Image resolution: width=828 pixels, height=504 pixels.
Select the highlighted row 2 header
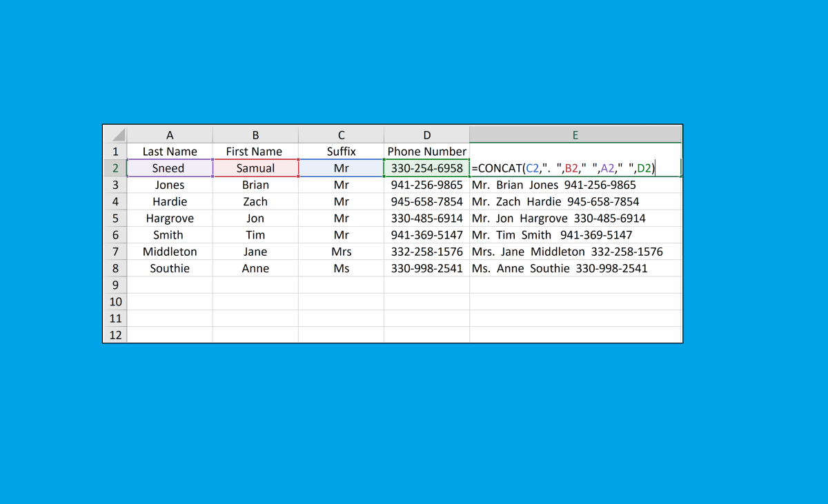click(115, 168)
